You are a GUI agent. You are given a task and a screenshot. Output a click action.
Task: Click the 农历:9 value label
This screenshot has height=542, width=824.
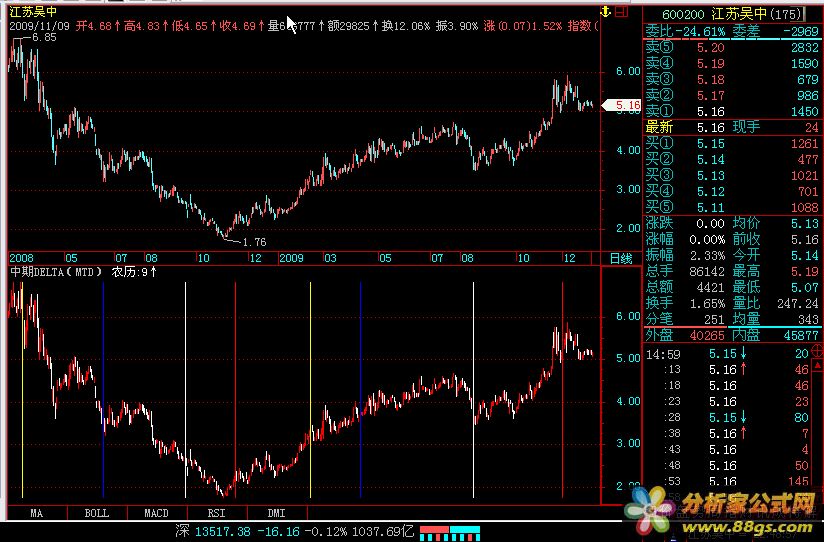pos(134,272)
